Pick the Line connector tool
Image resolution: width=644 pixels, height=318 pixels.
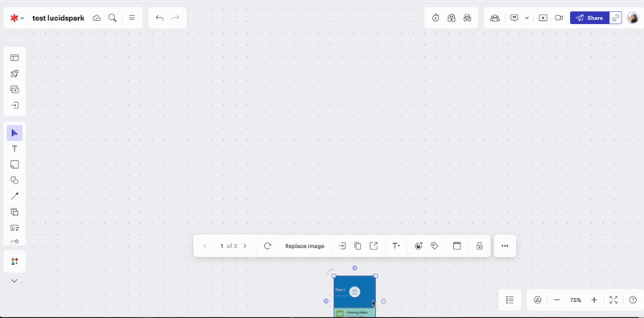tap(14, 196)
